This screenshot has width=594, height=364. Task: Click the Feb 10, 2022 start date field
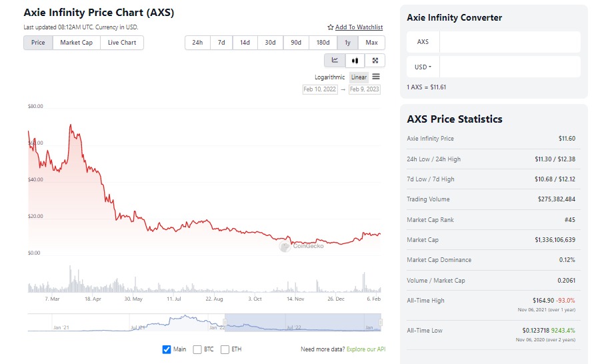click(x=320, y=89)
